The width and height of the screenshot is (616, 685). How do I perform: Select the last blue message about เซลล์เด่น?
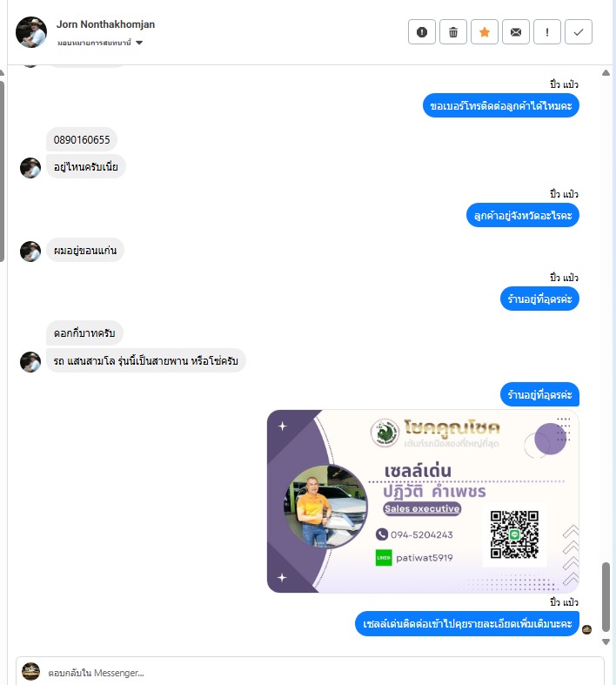point(467,624)
